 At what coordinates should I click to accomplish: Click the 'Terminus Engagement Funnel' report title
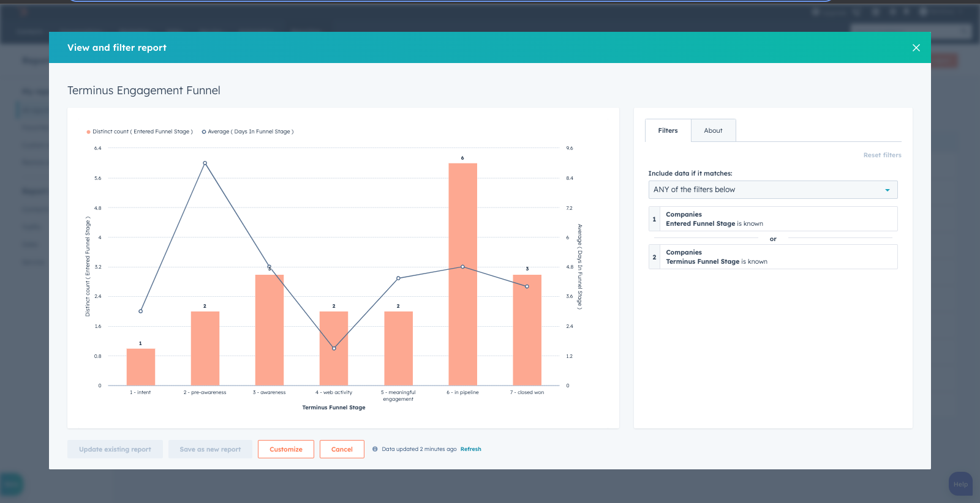[x=144, y=91]
